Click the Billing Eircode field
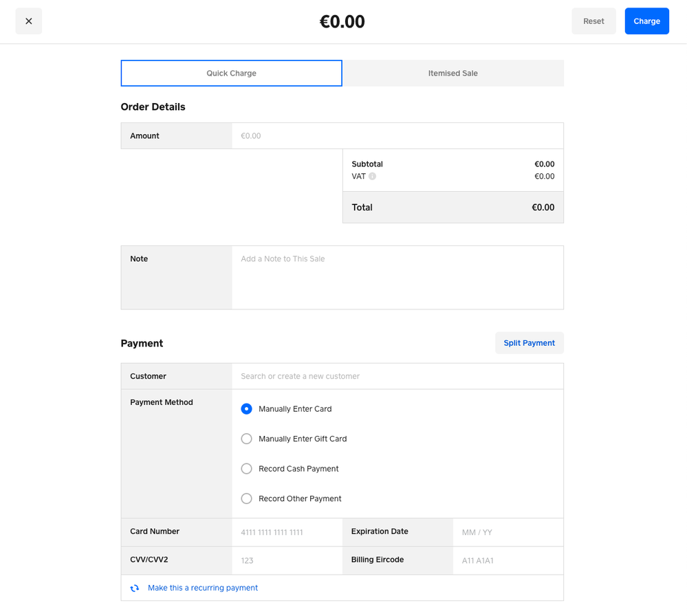 (x=507, y=561)
